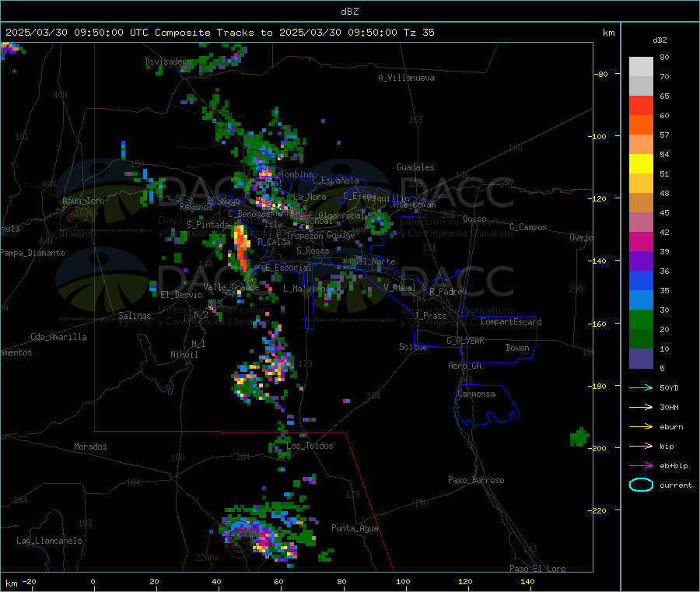Viewport: 700px width, 592px height.
Task: Click the 'Salinas' place label
Action: 135,316
